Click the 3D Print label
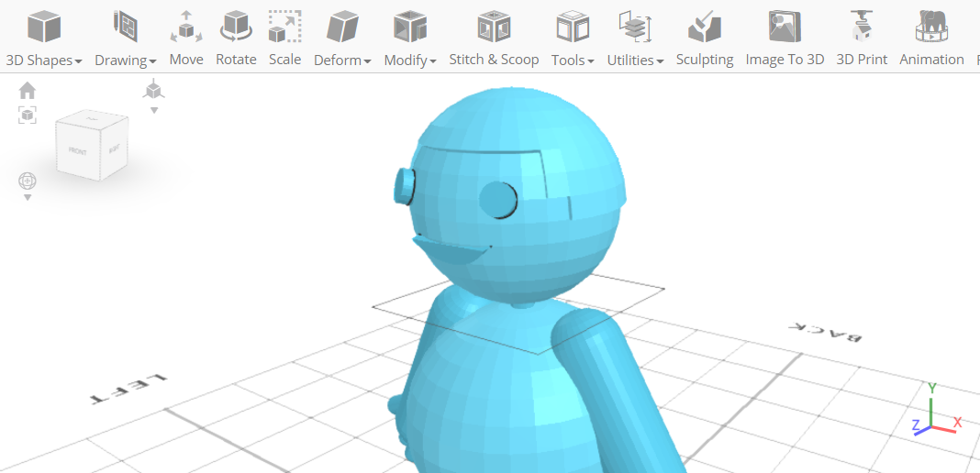Viewport: 980px width, 473px height. coord(862,60)
